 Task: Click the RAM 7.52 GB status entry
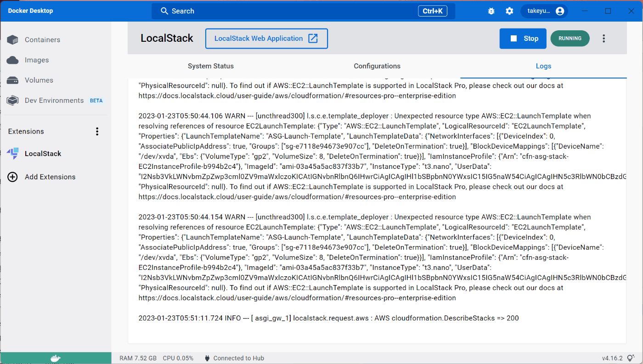pos(138,358)
